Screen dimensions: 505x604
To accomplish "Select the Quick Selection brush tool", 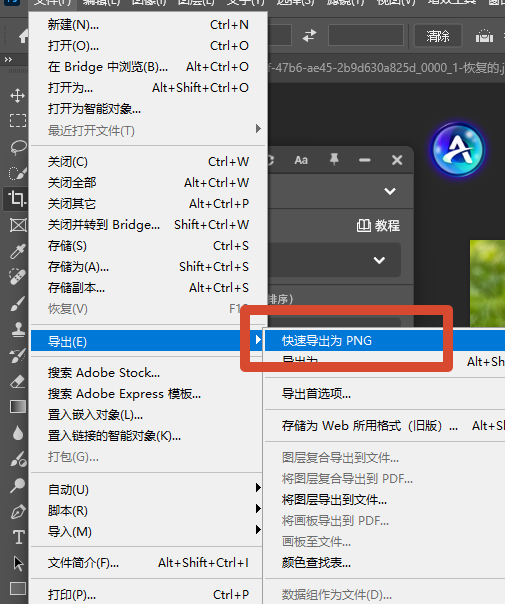I will click(18, 173).
